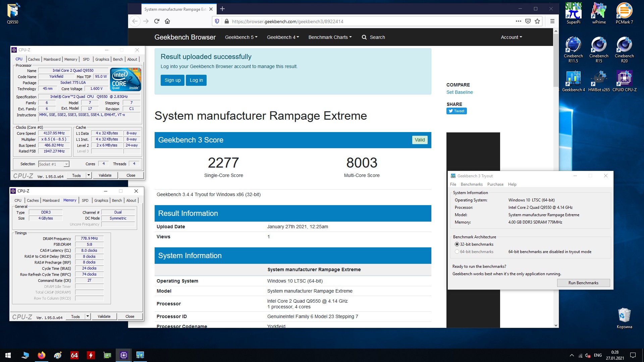The image size is (644, 362).
Task: Click the ENG language indicator
Action: click(x=598, y=355)
